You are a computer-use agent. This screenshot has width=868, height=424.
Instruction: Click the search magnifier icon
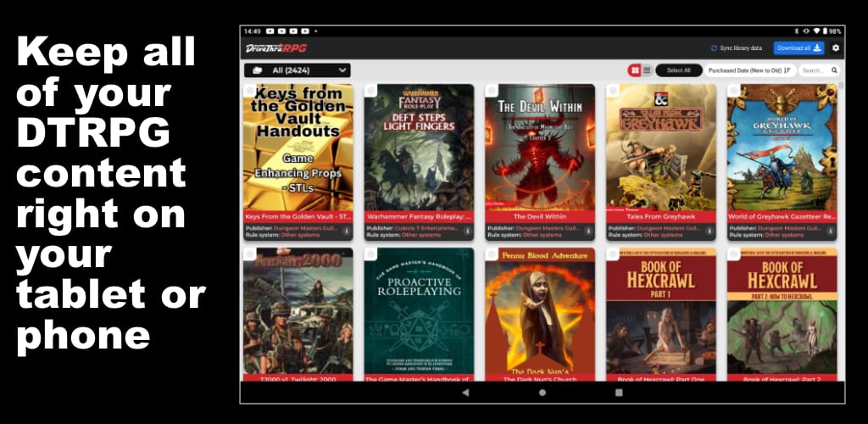(x=834, y=70)
